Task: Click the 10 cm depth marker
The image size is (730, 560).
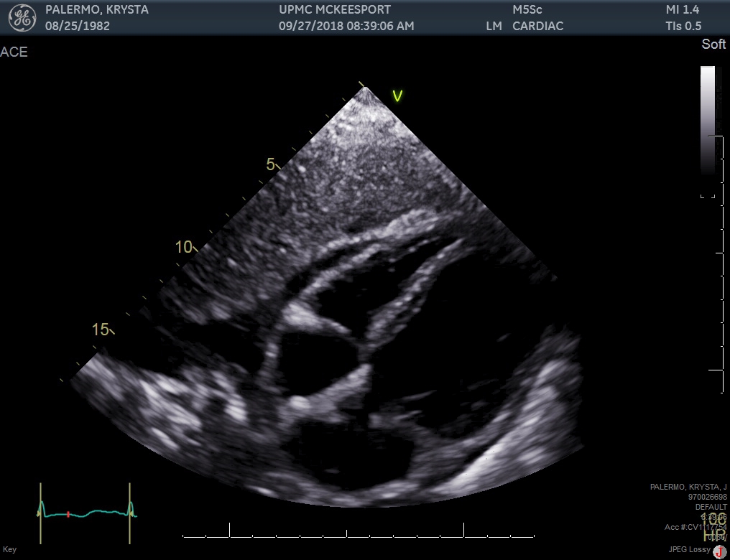Action: pyautogui.click(x=185, y=247)
